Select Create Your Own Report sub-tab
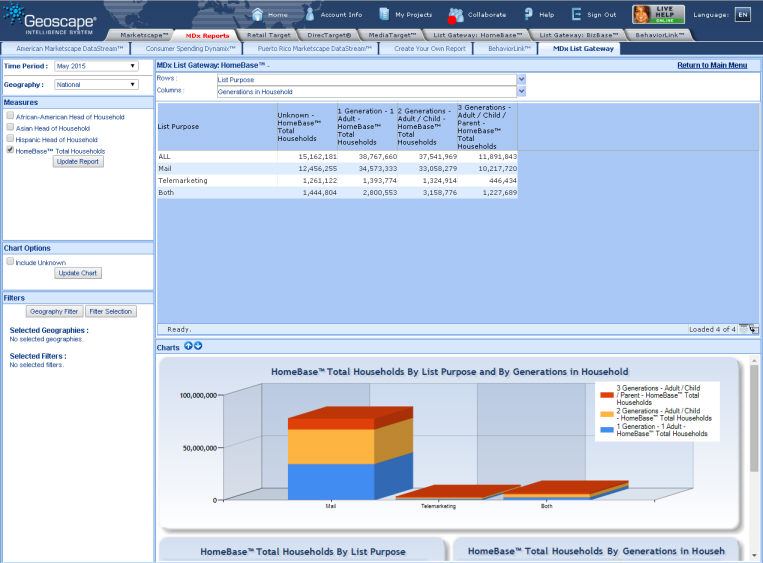Viewport: 763px width, 563px height. click(430, 49)
